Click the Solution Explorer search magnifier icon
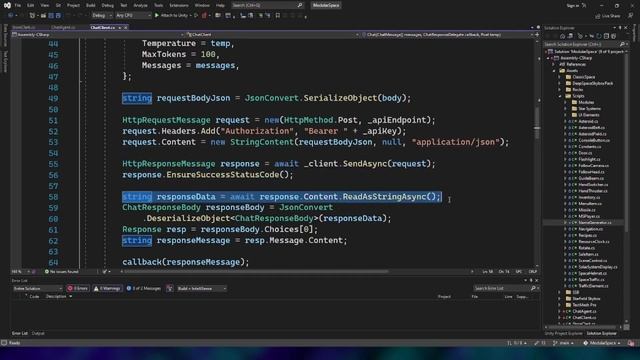This screenshot has height=360, width=640. pyautogui.click(x=622, y=44)
